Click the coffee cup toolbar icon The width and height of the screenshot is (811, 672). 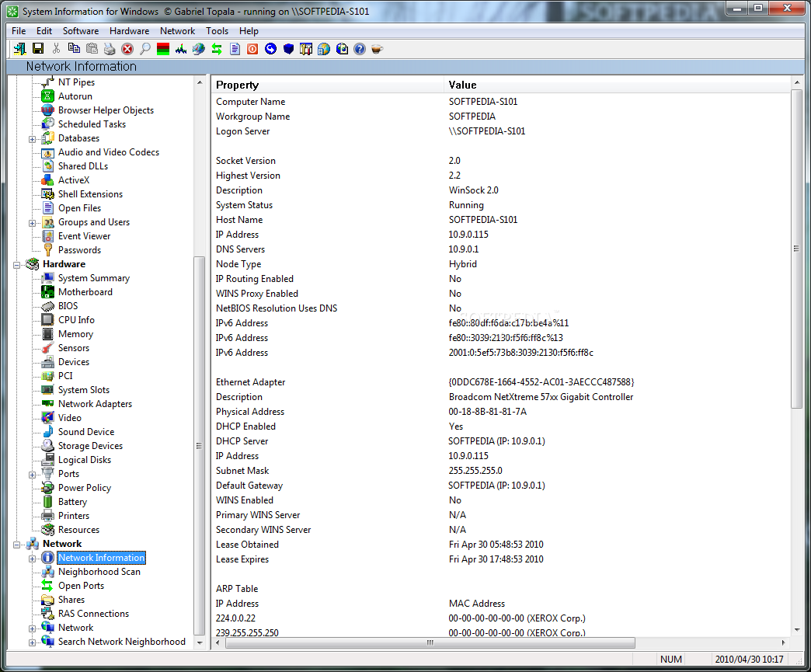pos(377,49)
